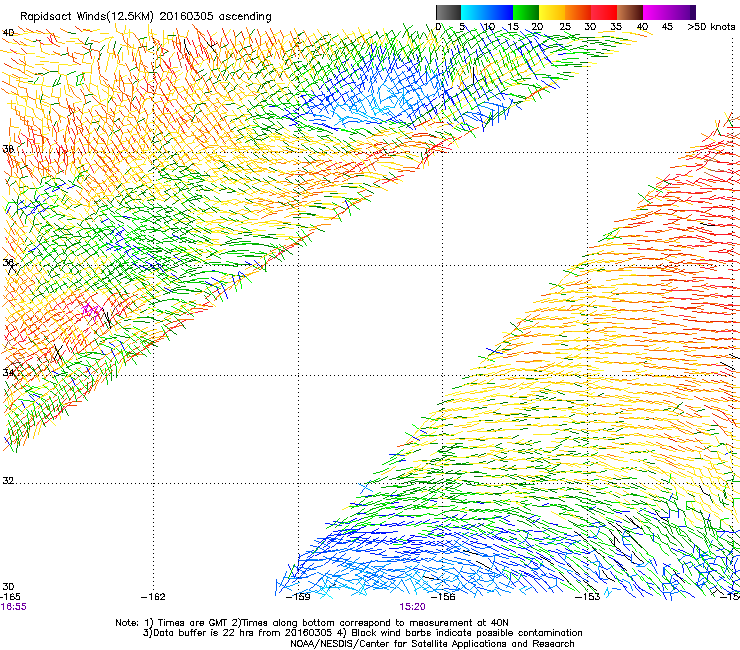
Task: Click the latitude label '38' on left axis
Action: (8, 149)
